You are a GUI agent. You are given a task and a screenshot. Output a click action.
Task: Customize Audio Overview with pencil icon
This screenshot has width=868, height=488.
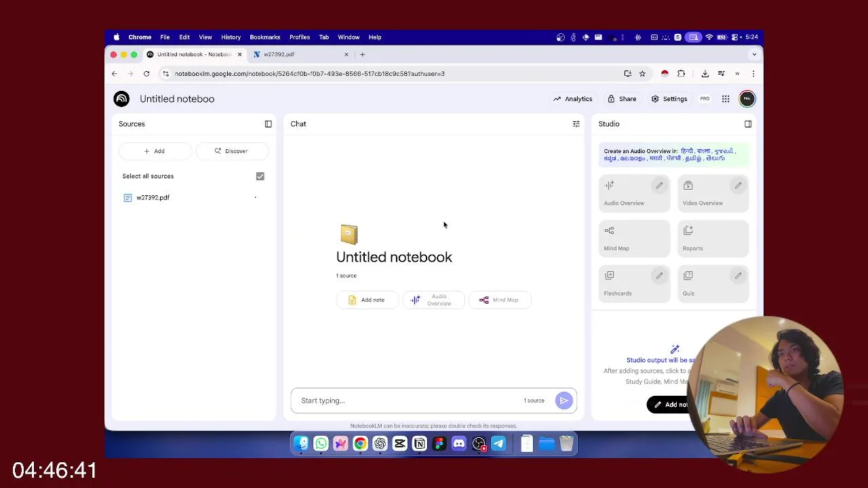pyautogui.click(x=659, y=186)
